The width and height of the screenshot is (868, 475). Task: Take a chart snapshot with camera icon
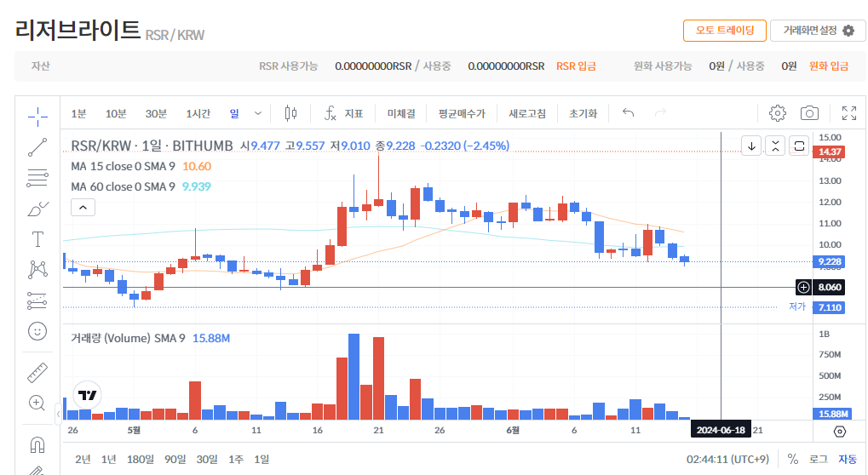(809, 113)
